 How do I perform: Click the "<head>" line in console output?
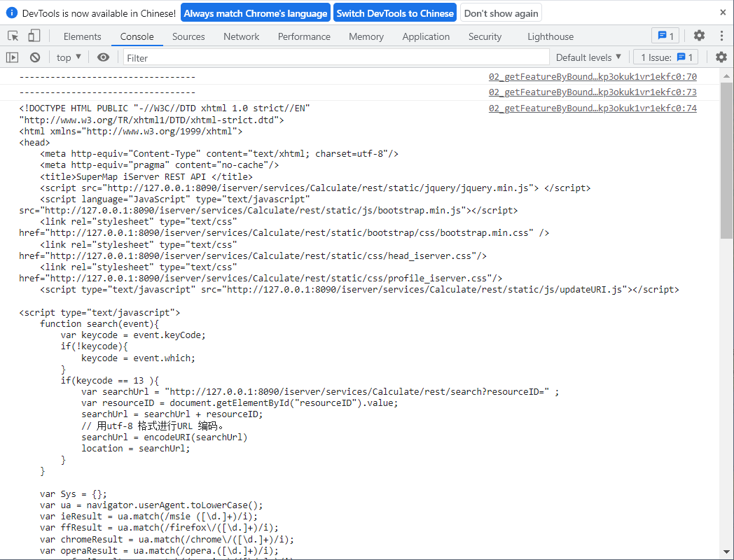coord(34,142)
